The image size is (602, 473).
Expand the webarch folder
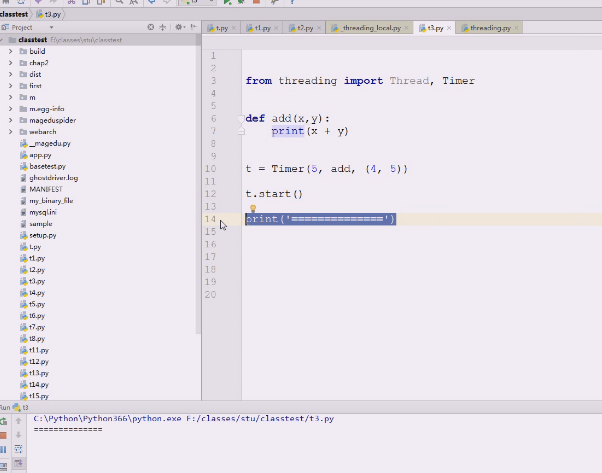[10, 132]
